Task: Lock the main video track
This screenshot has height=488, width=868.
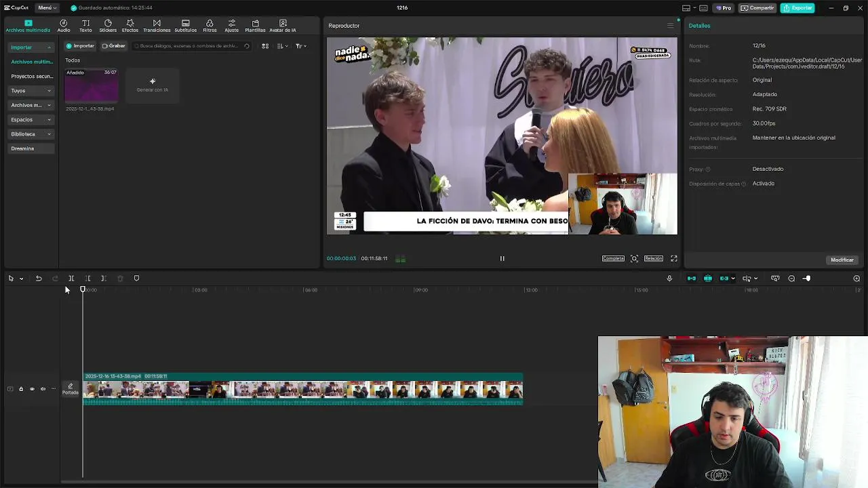Action: (x=21, y=389)
